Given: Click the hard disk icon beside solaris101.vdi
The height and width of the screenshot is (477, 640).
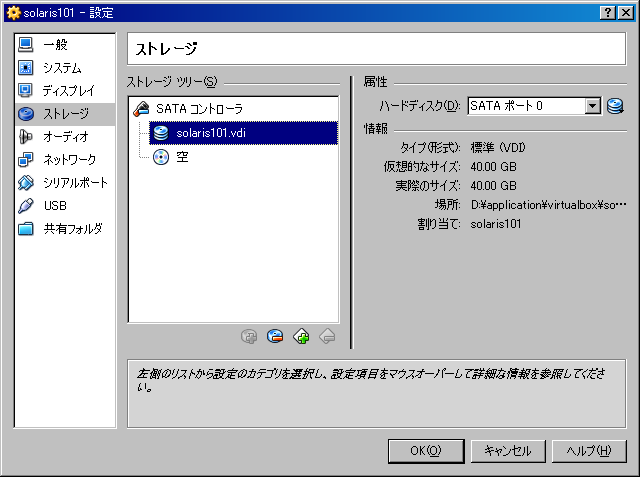Looking at the screenshot, I should (161, 133).
